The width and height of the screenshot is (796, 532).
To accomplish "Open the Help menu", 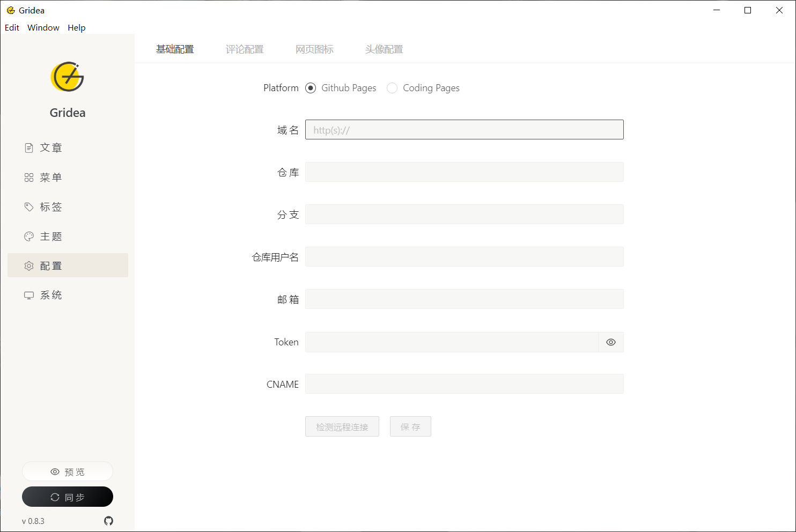I will [x=76, y=27].
